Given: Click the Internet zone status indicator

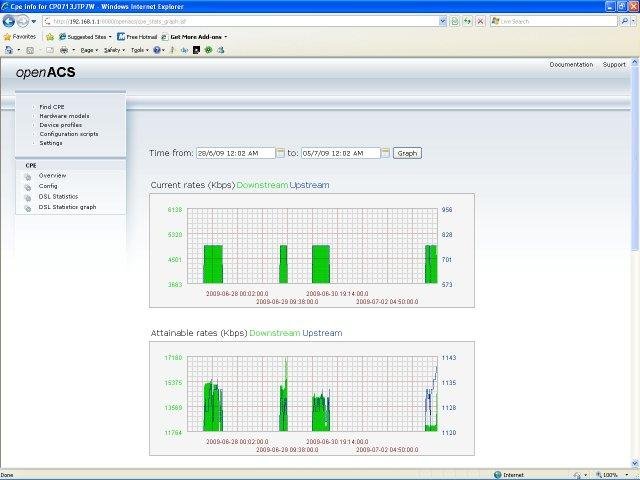Looking at the screenshot, I should pyautogui.click(x=509, y=475).
